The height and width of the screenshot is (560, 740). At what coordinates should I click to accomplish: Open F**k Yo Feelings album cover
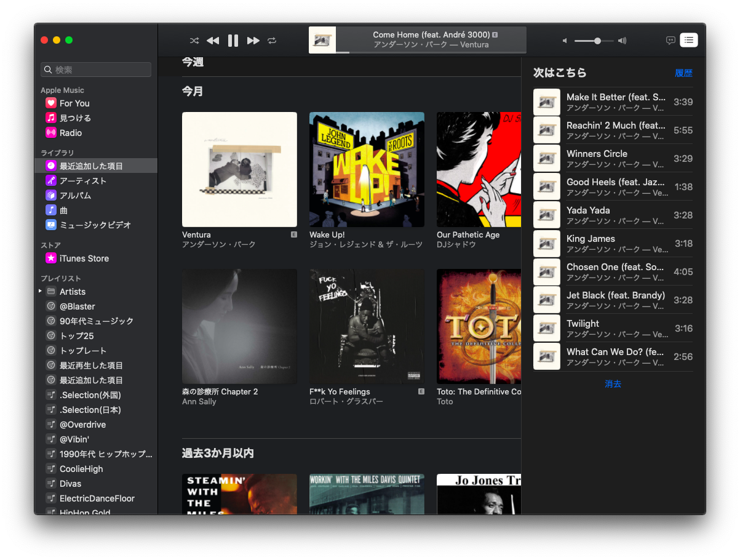(367, 326)
